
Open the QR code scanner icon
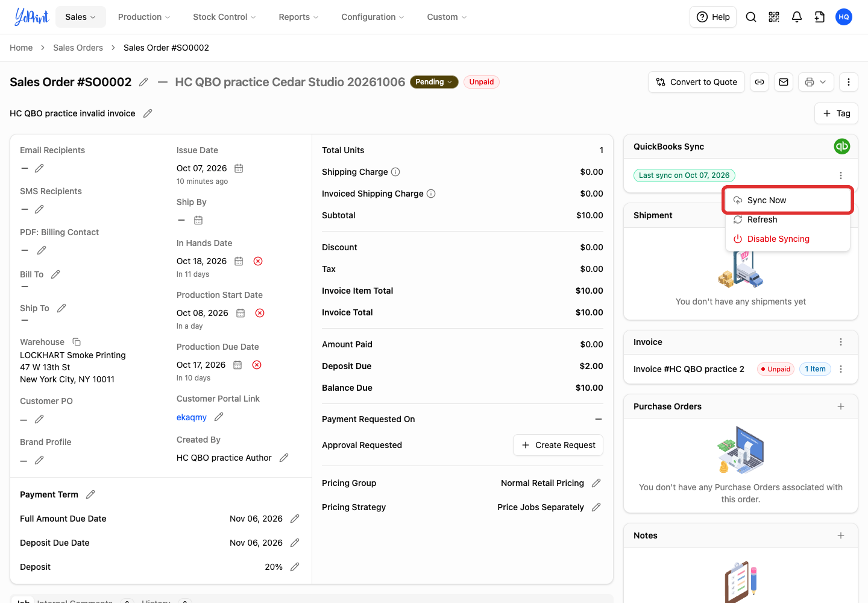click(x=774, y=17)
